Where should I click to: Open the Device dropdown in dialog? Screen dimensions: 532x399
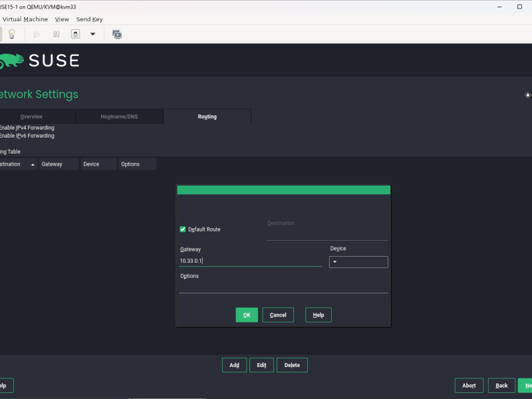[358, 262]
